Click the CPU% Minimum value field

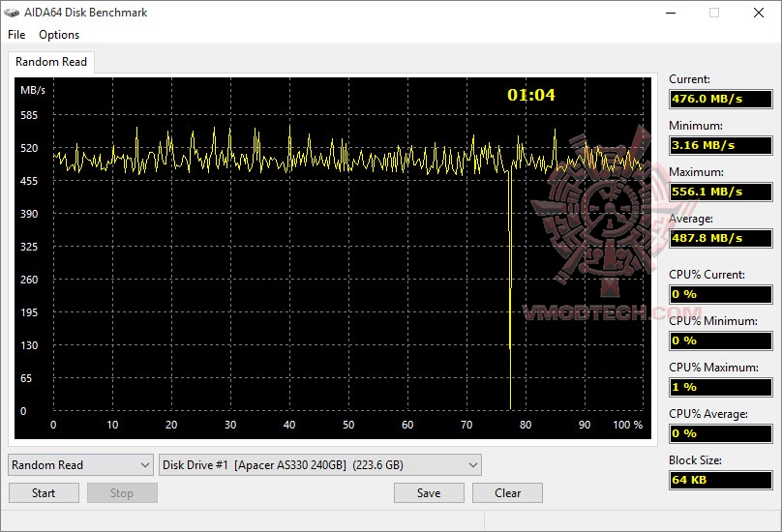721,340
